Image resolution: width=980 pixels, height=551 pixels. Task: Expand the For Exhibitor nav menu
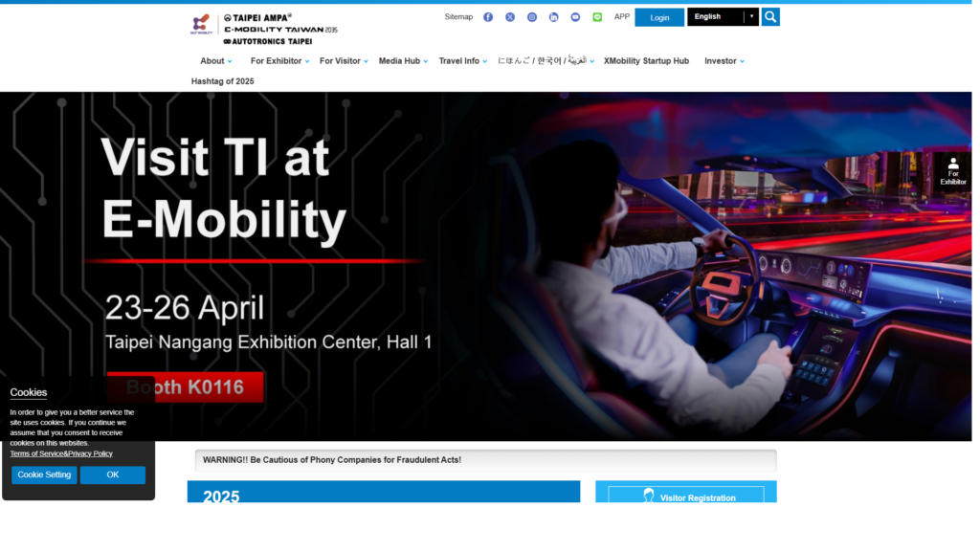[x=280, y=61]
